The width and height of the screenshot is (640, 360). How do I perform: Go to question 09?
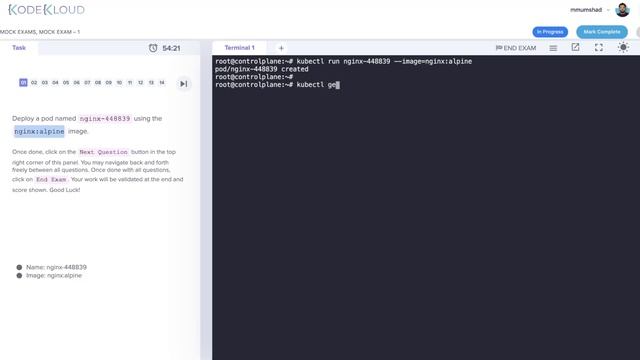coord(108,82)
